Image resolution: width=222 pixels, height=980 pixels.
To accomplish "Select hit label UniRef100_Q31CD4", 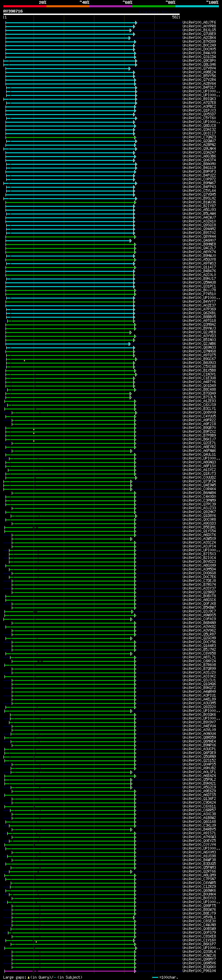I will (199, 57).
